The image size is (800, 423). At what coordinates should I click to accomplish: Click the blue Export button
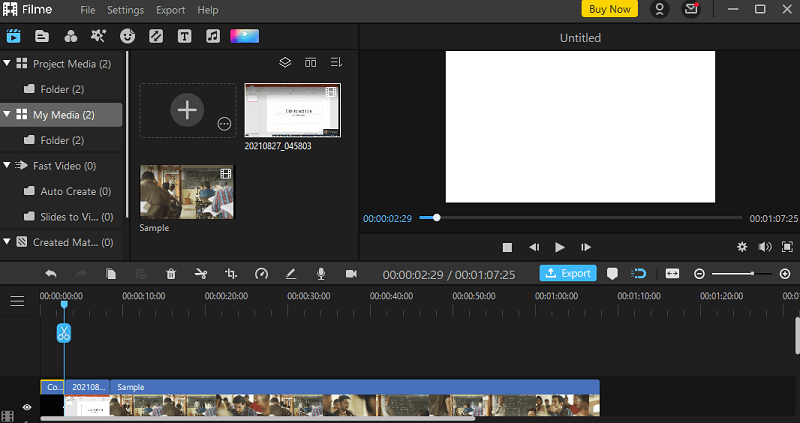pyautogui.click(x=568, y=273)
